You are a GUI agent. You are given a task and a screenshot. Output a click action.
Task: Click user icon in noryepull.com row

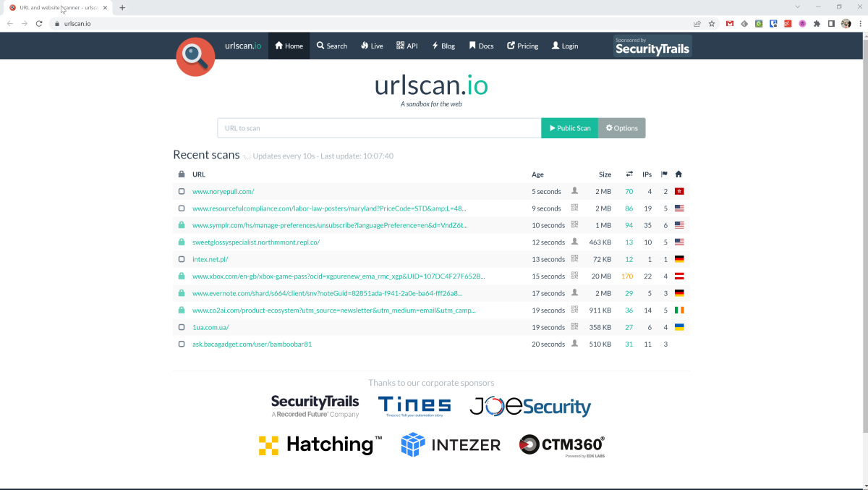pyautogui.click(x=575, y=191)
